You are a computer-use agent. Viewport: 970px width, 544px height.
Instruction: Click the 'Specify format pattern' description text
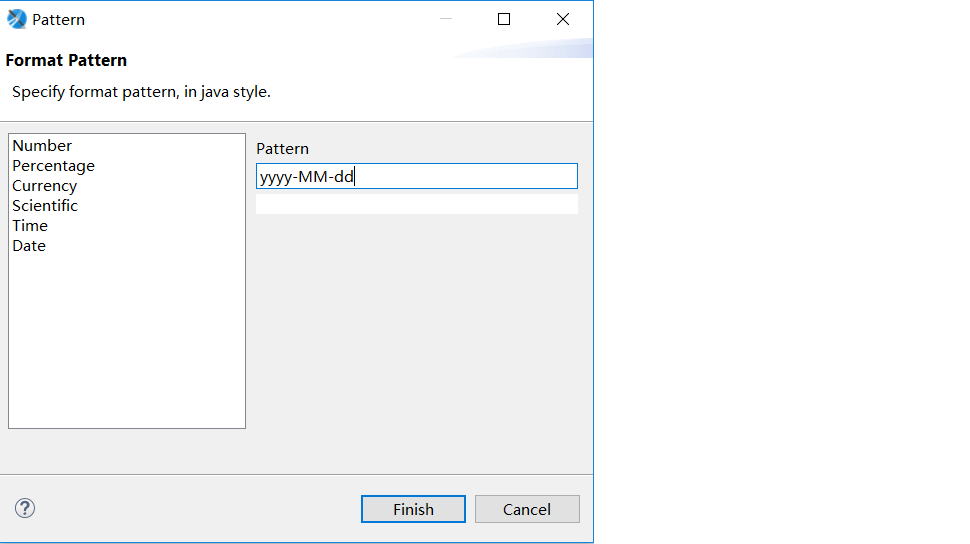141,92
